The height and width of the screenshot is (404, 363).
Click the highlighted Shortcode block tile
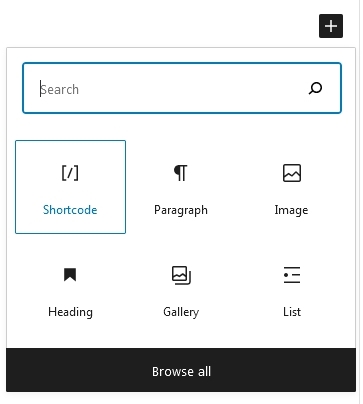point(70,187)
